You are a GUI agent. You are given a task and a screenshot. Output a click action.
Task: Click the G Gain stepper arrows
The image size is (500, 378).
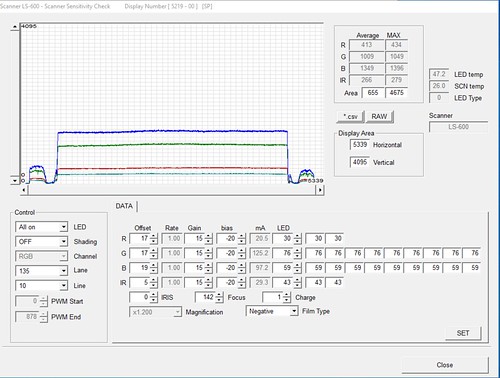coord(208,253)
